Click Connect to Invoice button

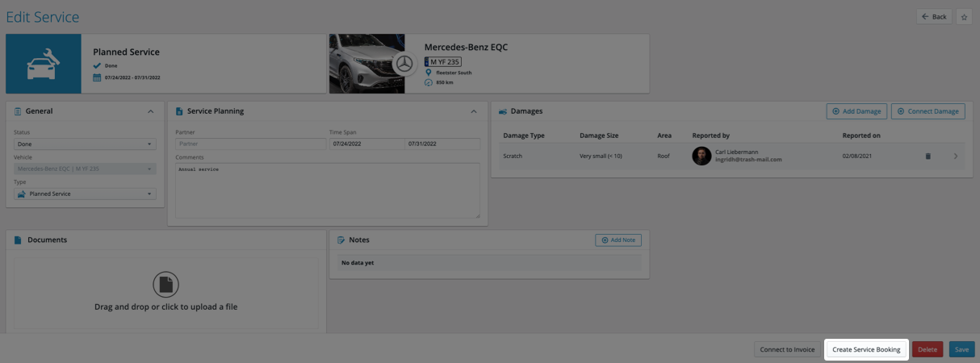tap(787, 349)
